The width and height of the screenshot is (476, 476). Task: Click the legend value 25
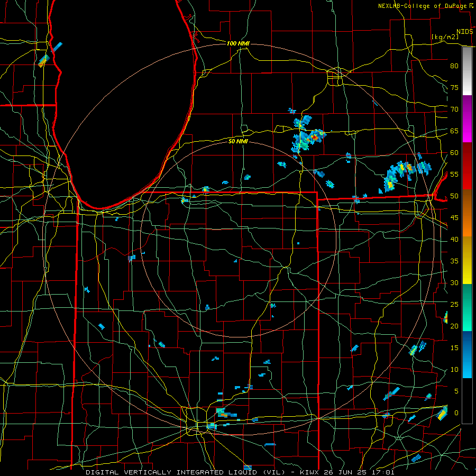tap(454, 305)
